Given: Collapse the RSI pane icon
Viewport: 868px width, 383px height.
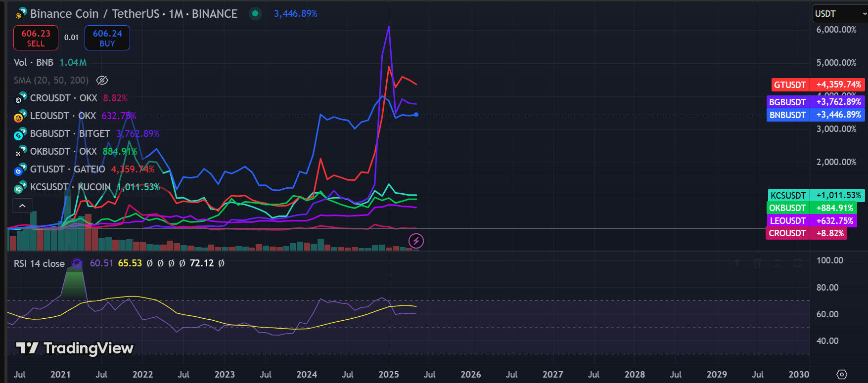Looking at the screenshot, I should click(x=777, y=263).
